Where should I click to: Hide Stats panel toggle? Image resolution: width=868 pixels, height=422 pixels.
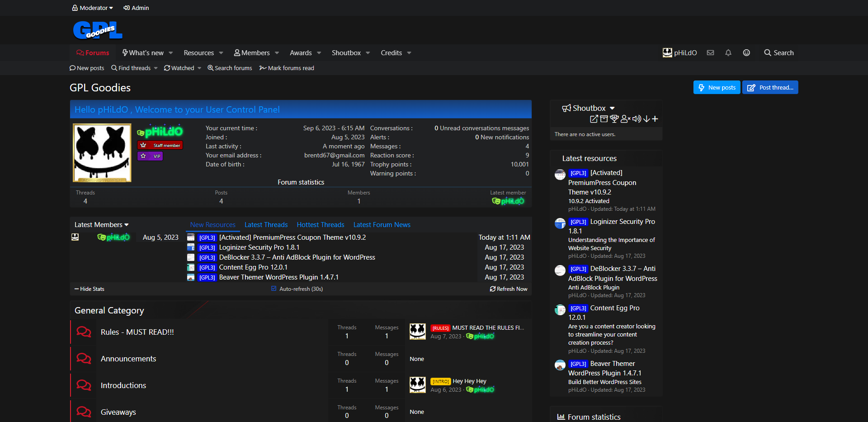click(90, 289)
